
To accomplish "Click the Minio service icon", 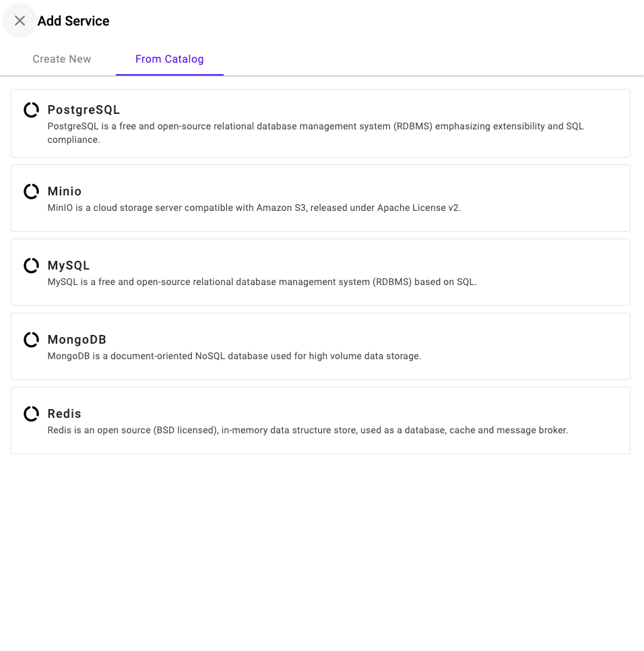I will click(31, 191).
